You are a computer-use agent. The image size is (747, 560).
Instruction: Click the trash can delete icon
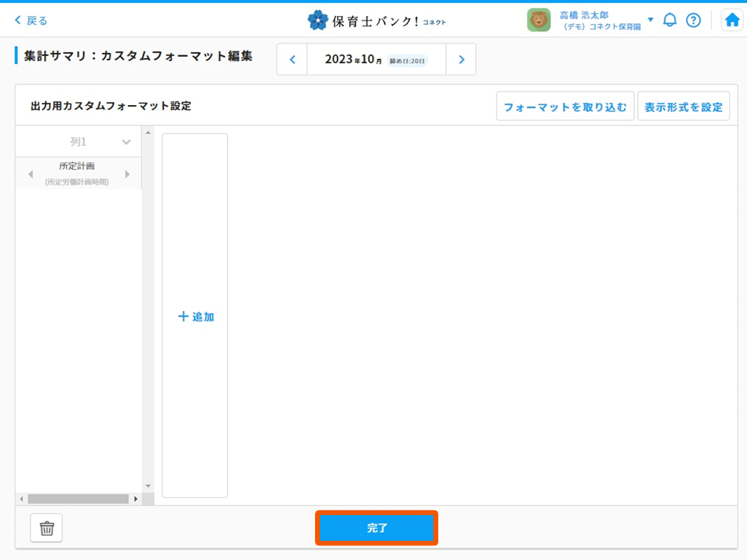(47, 528)
